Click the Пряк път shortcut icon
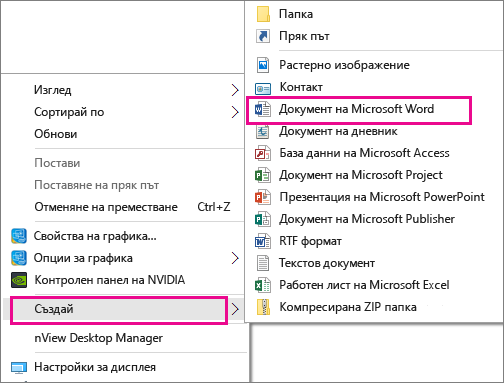Image resolution: width=504 pixels, height=383 pixels. tap(263, 36)
